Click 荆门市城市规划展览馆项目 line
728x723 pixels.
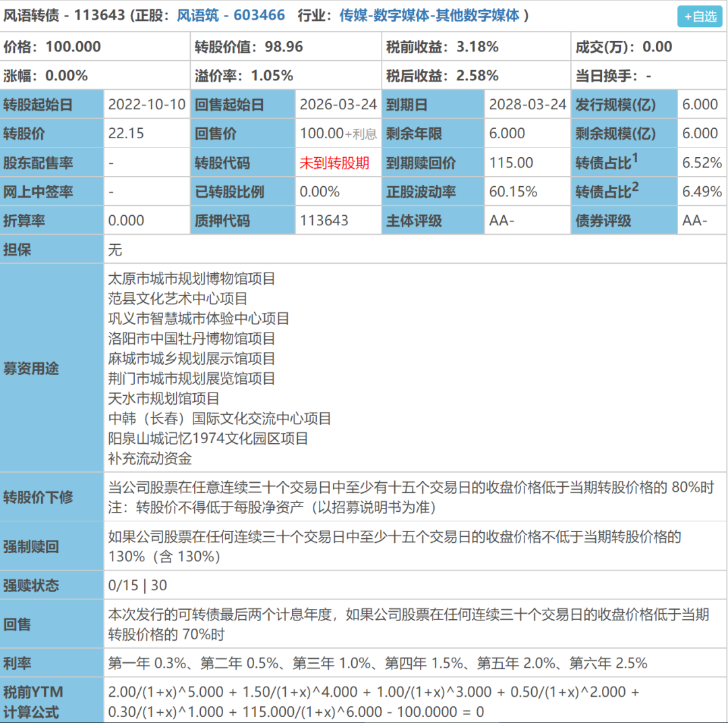click(191, 378)
